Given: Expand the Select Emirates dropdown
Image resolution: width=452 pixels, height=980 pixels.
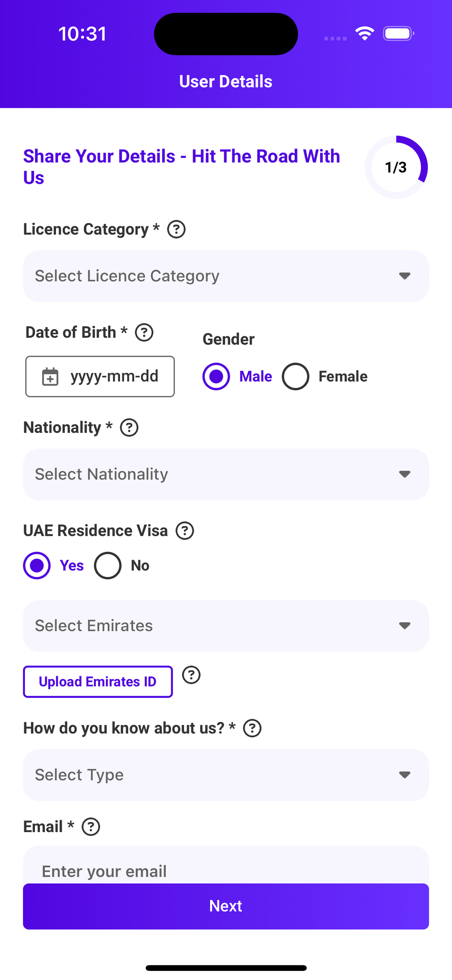Looking at the screenshot, I should (226, 626).
